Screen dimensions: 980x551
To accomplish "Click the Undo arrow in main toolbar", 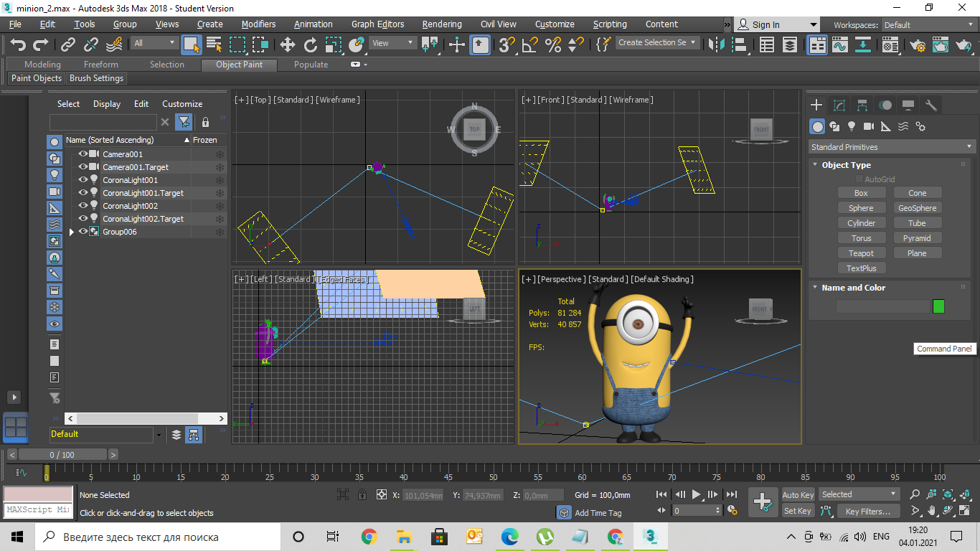I will coord(18,44).
